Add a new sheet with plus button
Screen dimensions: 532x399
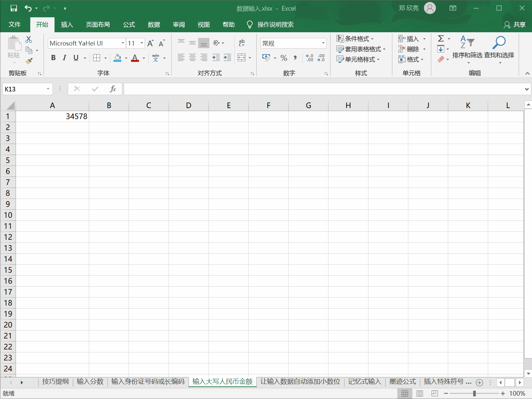[479, 382]
